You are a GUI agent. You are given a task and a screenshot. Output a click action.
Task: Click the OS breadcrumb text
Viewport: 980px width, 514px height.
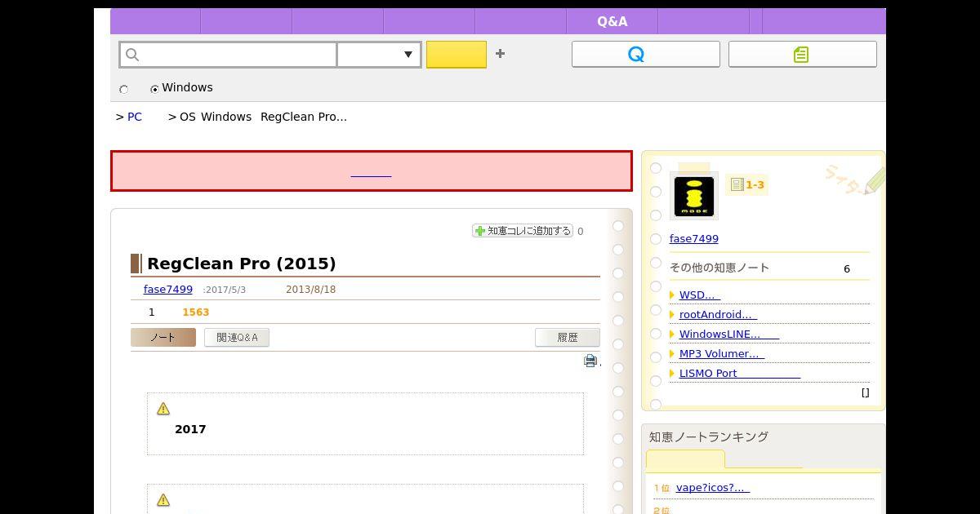point(188,117)
